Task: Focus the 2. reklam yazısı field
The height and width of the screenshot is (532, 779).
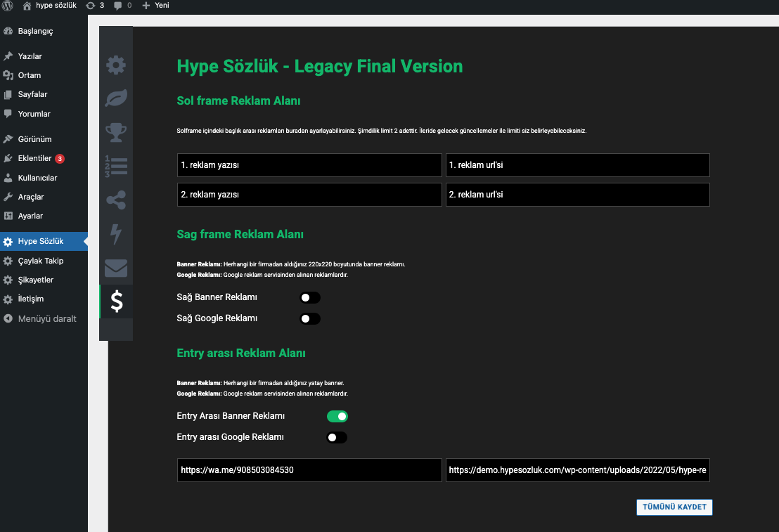Action: [x=309, y=195]
